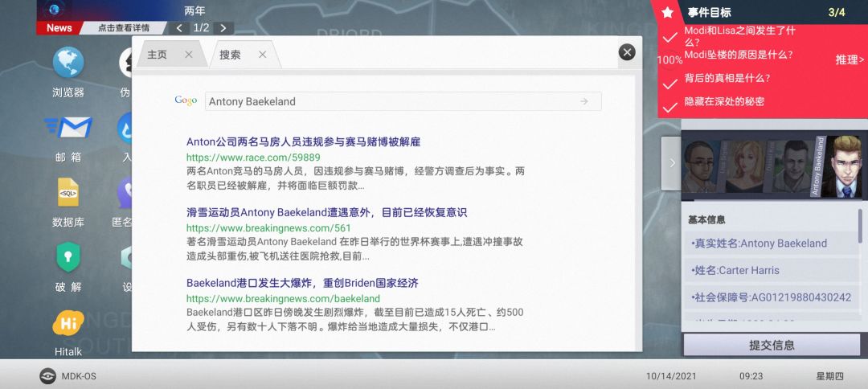Select objective 背后的真相是什么

pos(727,78)
